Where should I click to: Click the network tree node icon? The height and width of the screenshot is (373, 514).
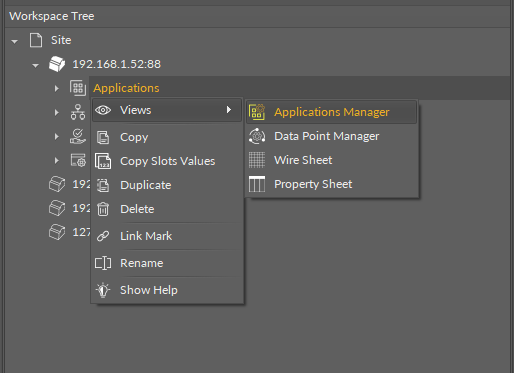click(x=78, y=112)
